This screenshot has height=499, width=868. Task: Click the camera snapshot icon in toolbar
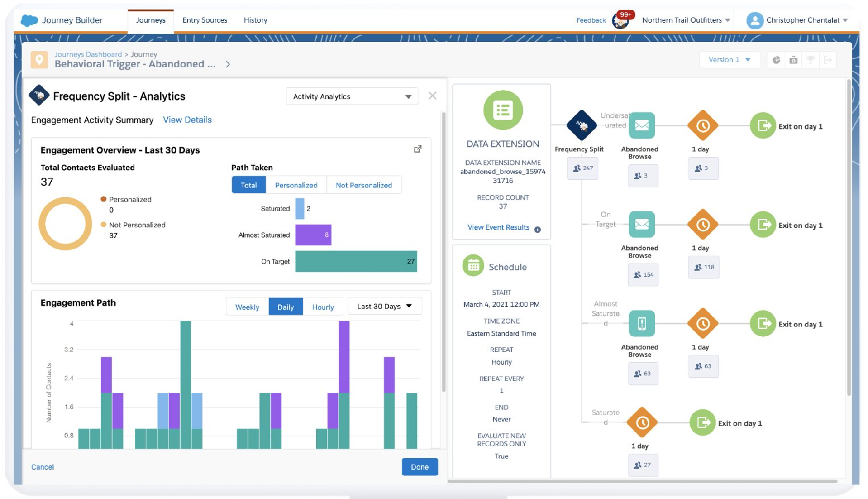pyautogui.click(x=793, y=60)
